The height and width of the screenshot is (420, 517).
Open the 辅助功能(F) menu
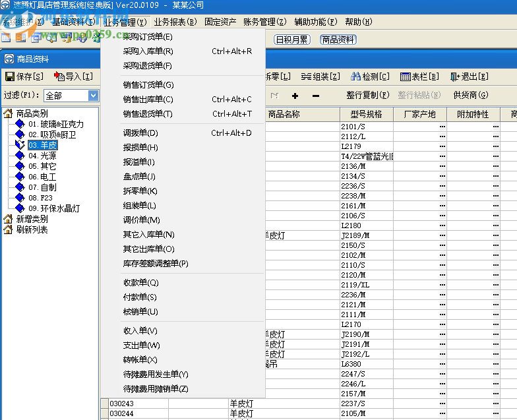(x=315, y=22)
